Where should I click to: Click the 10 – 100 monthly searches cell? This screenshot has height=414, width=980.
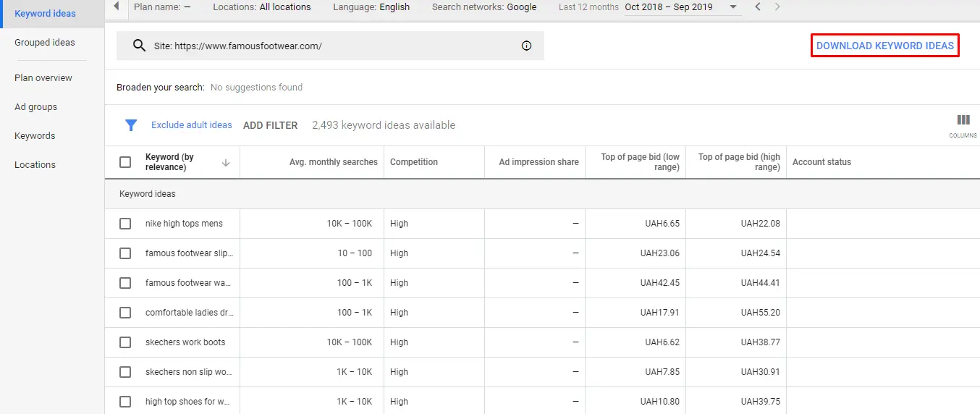coord(355,253)
